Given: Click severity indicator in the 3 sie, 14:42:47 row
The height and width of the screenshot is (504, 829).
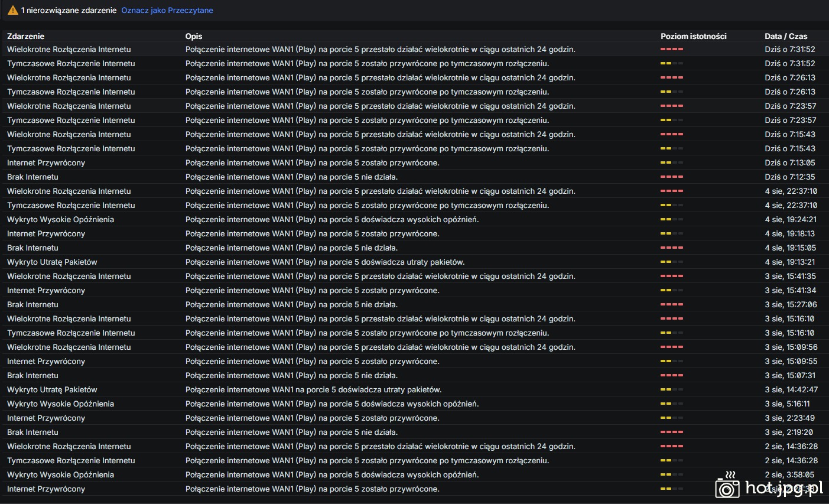Looking at the screenshot, I should click(672, 389).
